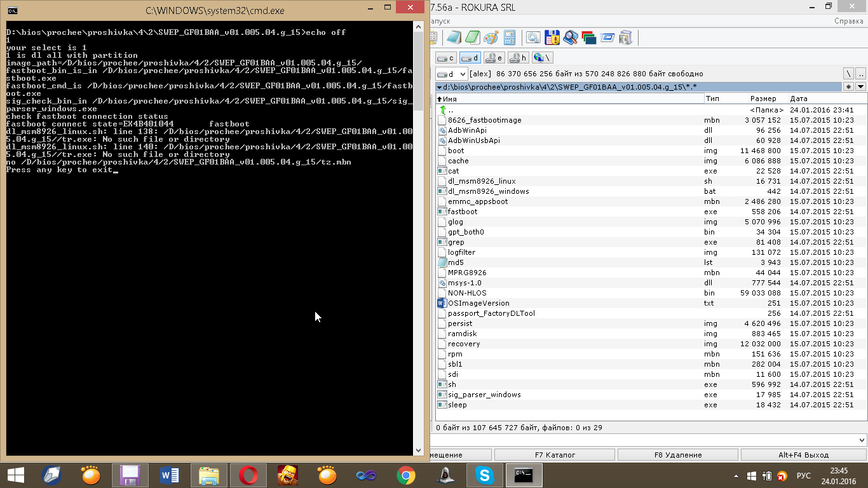Click the paint palette toolbar icon
This screenshot has width=868, height=488.
[x=490, y=37]
